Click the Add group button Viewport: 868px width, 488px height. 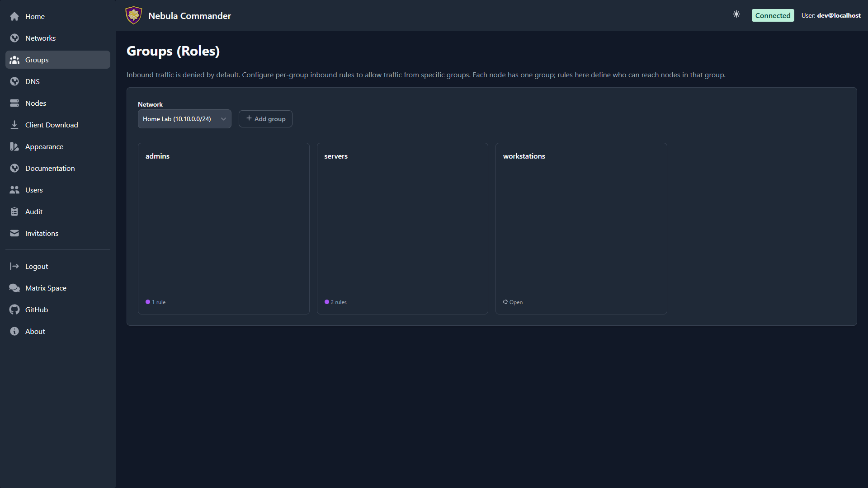[265, 119]
